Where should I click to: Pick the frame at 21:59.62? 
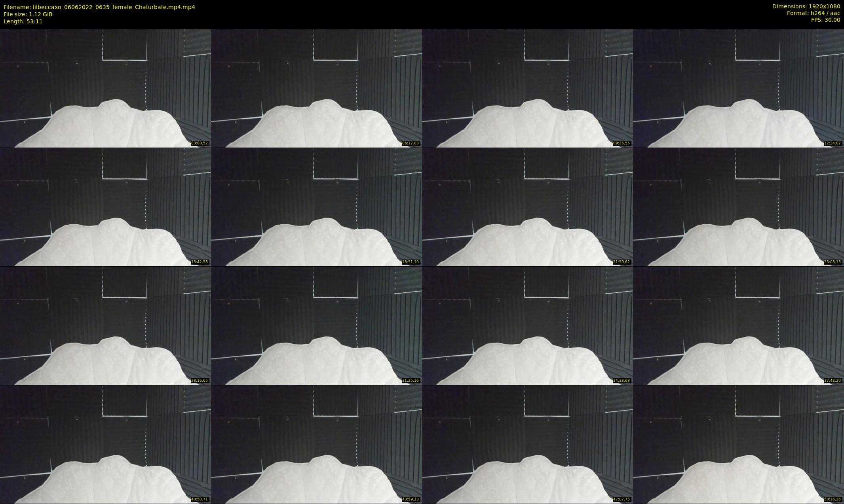coord(527,207)
